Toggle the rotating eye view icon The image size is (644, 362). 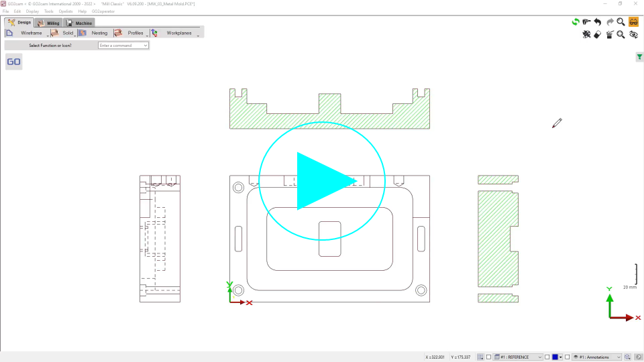(x=633, y=35)
